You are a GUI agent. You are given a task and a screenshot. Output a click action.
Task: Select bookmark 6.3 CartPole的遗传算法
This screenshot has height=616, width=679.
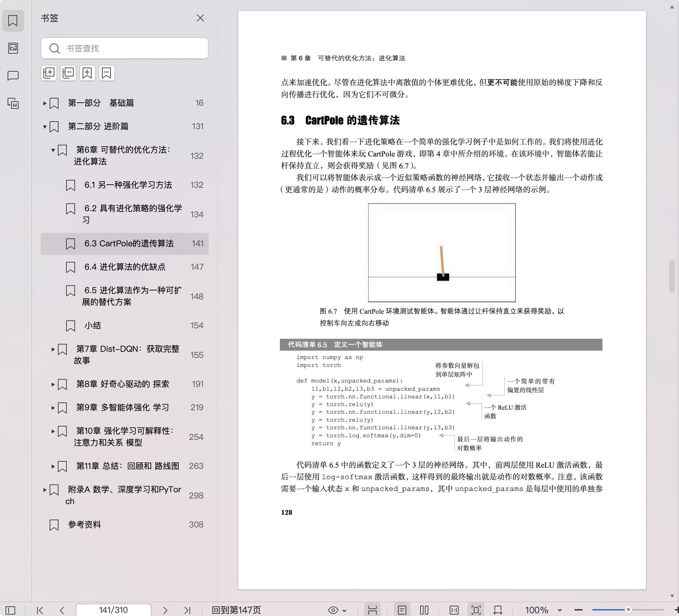(x=125, y=244)
